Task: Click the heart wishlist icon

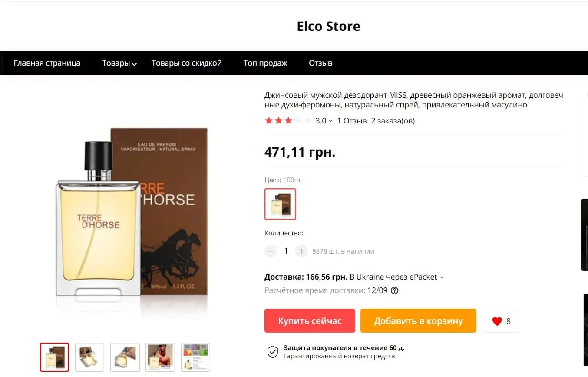Action: click(x=497, y=321)
